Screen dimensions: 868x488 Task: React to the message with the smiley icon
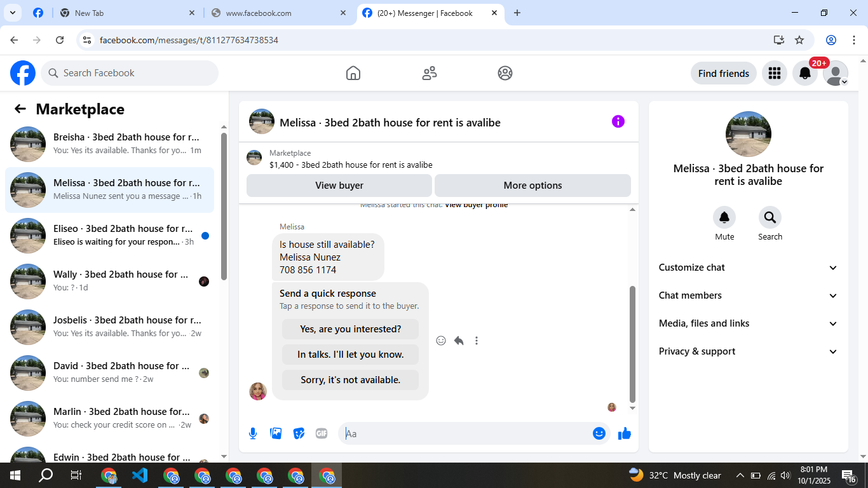pos(441,341)
